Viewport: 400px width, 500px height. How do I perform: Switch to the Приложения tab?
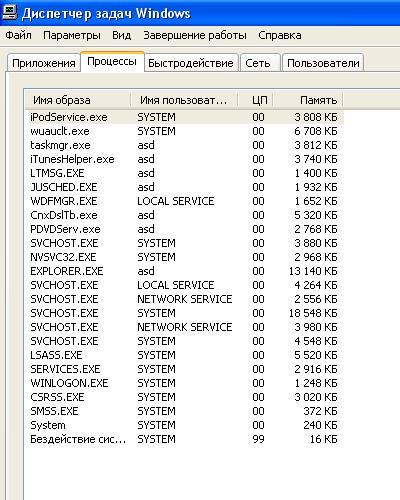point(44,63)
